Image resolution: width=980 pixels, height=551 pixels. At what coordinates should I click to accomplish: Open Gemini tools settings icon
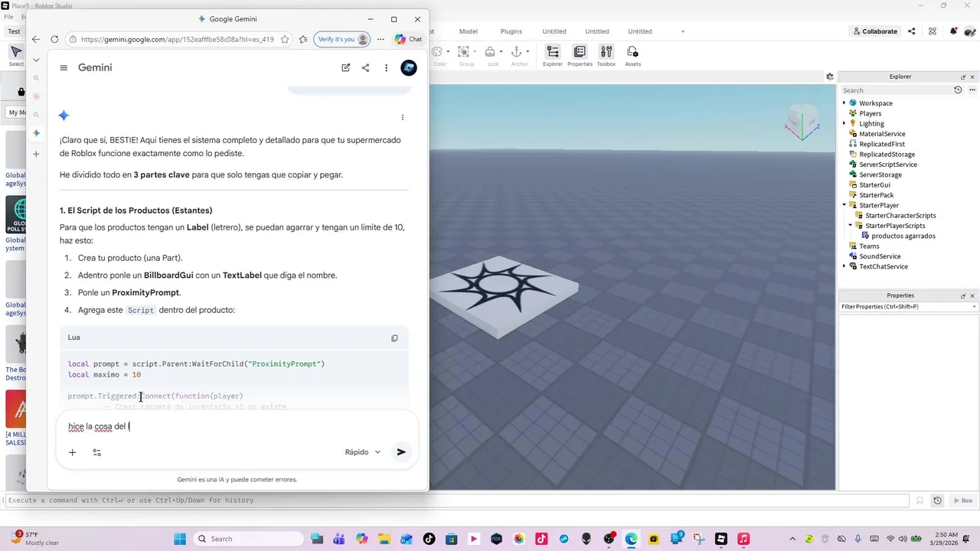tap(97, 452)
